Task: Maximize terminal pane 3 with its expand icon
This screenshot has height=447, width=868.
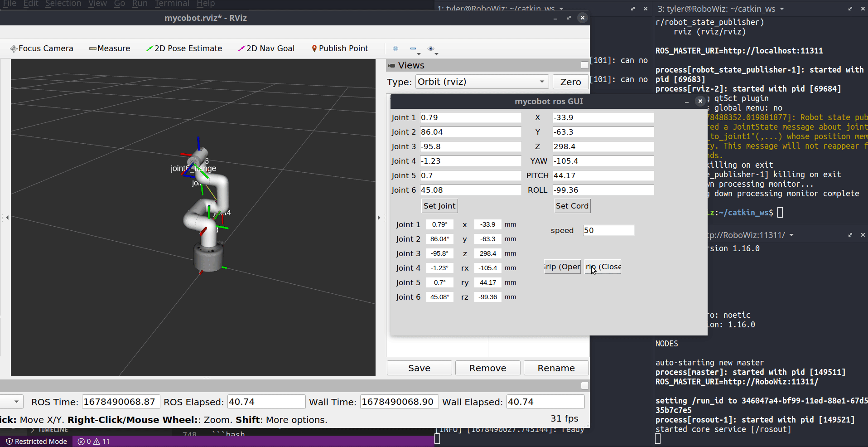Action: tap(850, 9)
